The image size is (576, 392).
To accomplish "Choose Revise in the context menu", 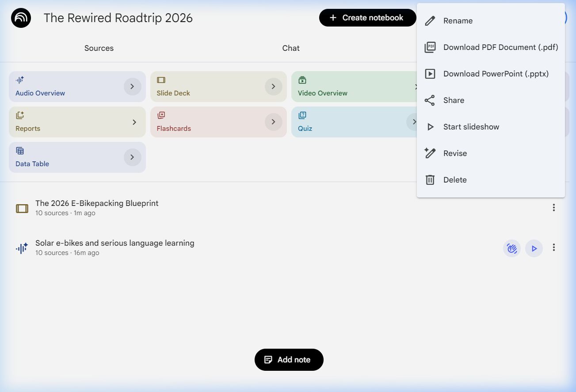I will click(455, 153).
